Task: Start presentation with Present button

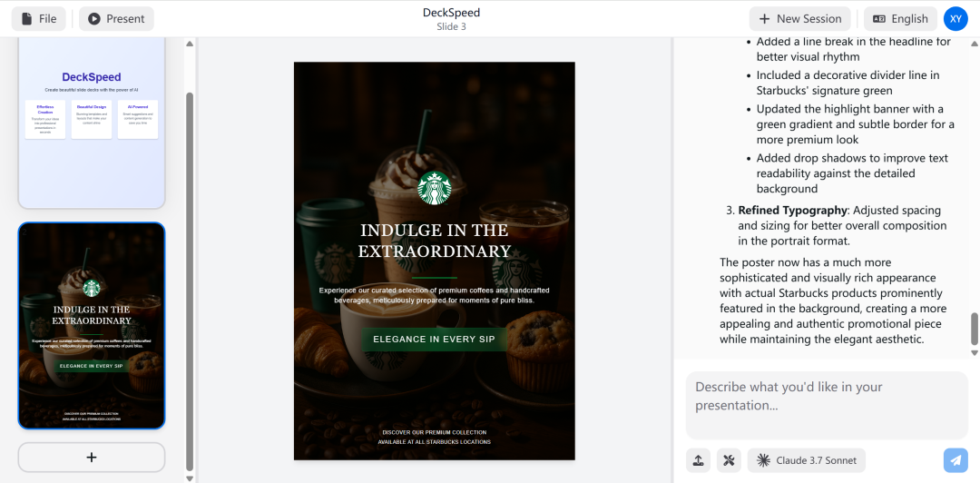Action: [x=116, y=19]
